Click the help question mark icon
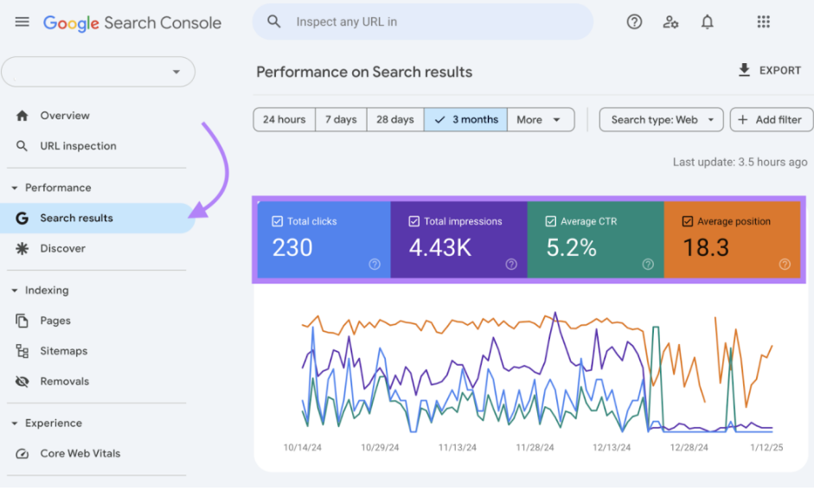 point(634,22)
